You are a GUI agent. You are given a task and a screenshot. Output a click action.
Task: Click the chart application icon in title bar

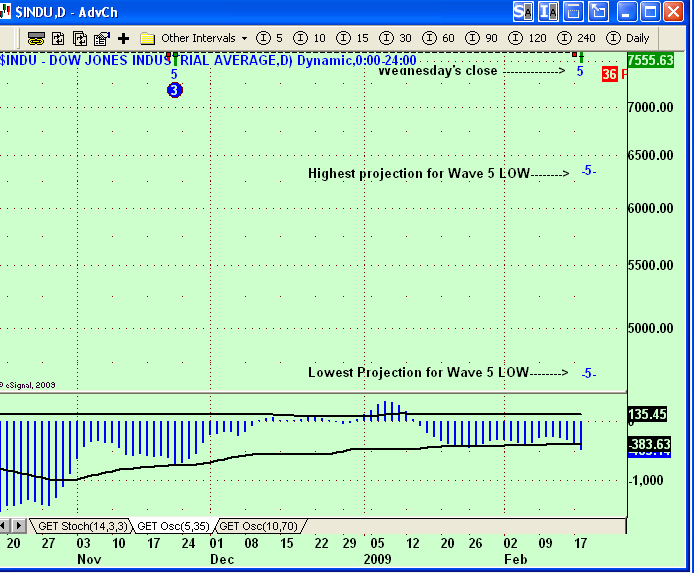coord(5,12)
